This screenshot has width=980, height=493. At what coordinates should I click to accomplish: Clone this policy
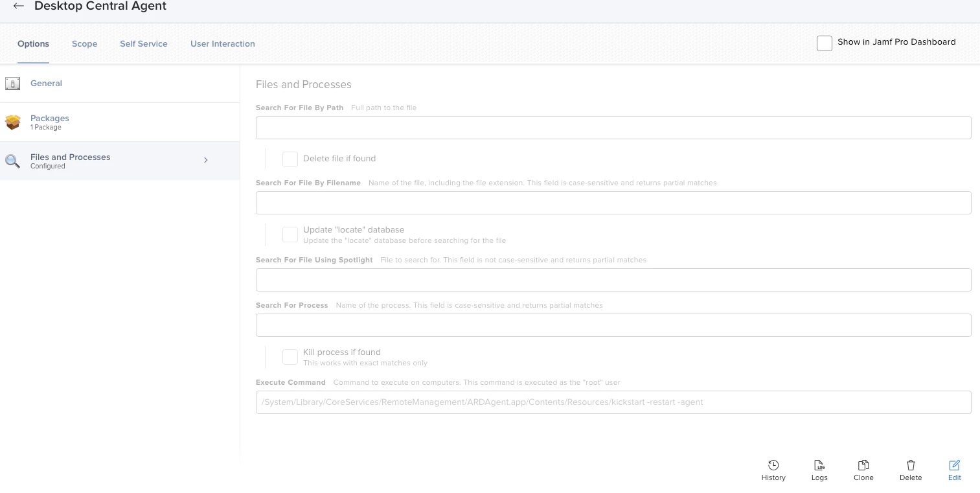pos(863,470)
